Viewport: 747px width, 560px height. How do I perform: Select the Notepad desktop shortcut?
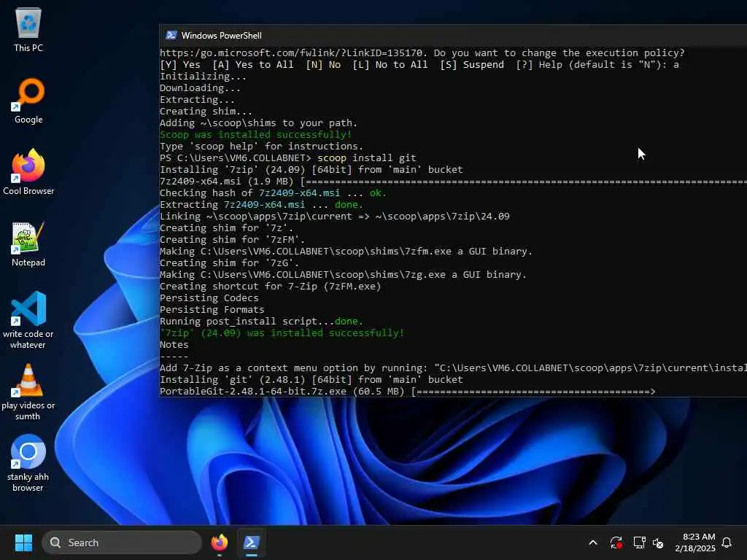tap(28, 244)
